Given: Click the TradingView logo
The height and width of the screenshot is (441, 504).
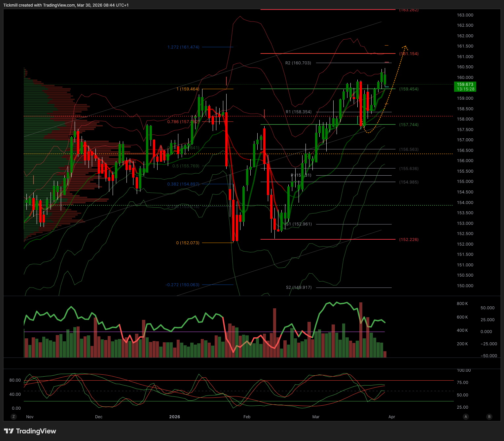Looking at the screenshot, I should tap(30, 431).
